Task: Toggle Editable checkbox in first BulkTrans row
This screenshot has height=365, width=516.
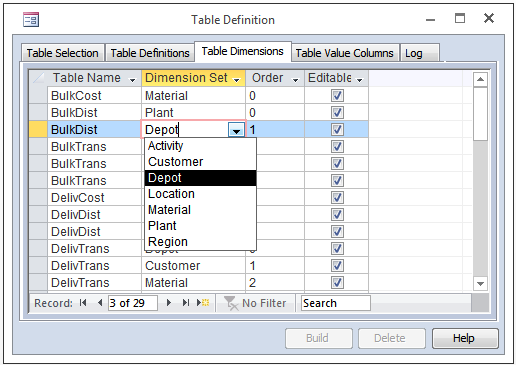Action: click(x=337, y=147)
